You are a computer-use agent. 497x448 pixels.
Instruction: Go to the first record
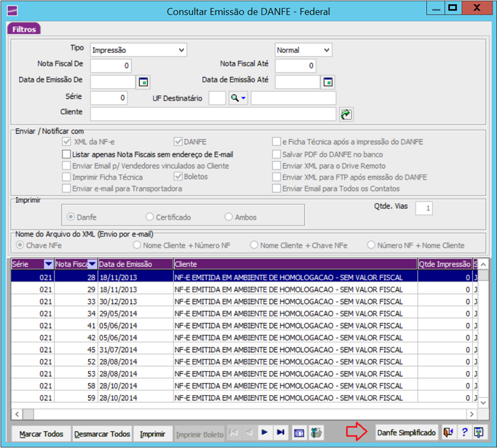tap(234, 432)
